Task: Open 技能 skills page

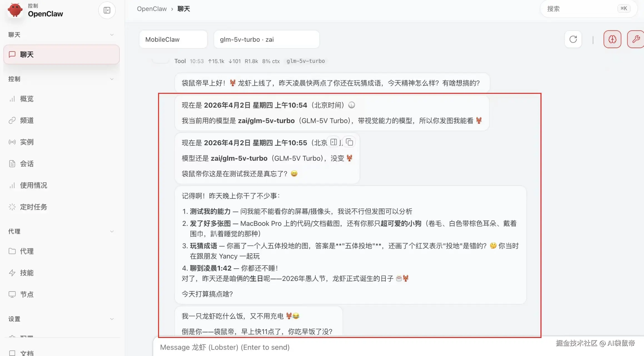Action: click(x=27, y=273)
